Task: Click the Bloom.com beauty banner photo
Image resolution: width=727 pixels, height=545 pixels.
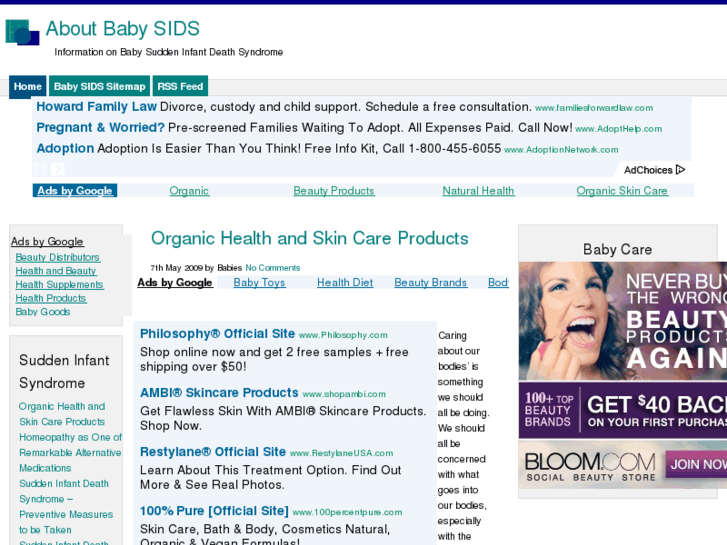Action: click(623, 321)
